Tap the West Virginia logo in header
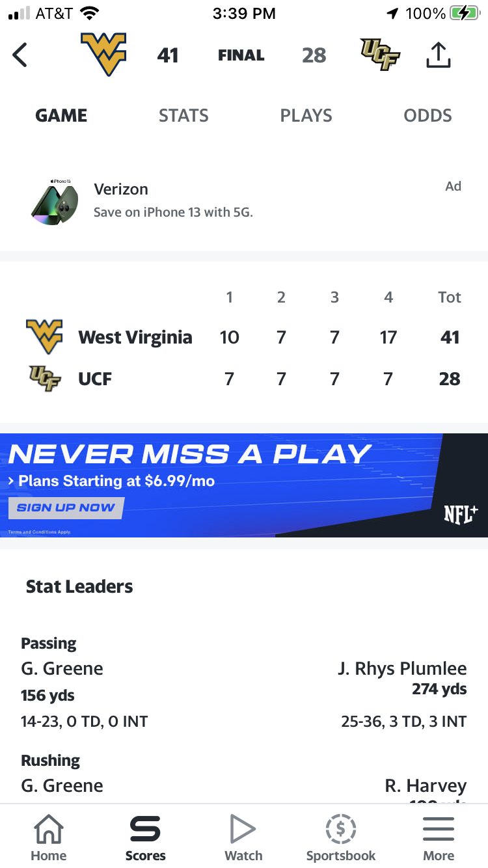 point(103,55)
